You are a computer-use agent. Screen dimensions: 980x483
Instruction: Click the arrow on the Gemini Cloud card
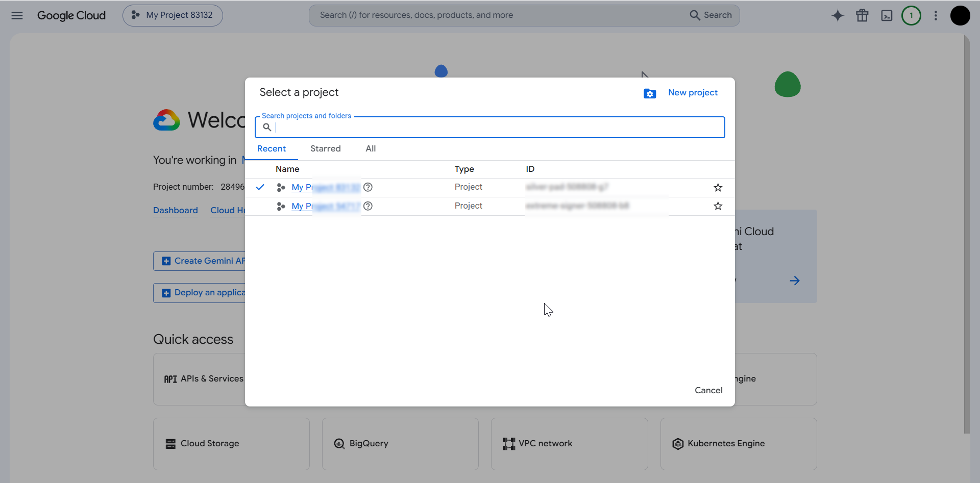click(795, 281)
